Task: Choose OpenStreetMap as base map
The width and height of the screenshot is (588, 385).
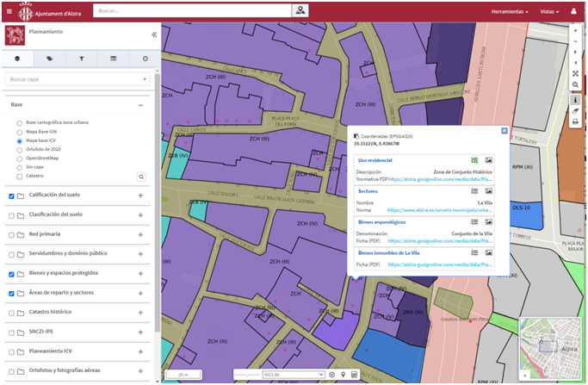Action: click(x=20, y=158)
